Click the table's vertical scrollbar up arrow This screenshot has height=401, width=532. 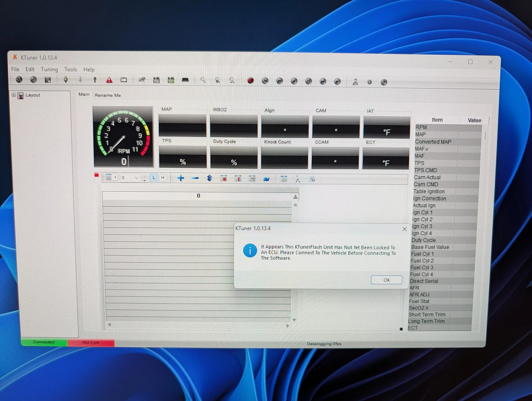[x=295, y=205]
